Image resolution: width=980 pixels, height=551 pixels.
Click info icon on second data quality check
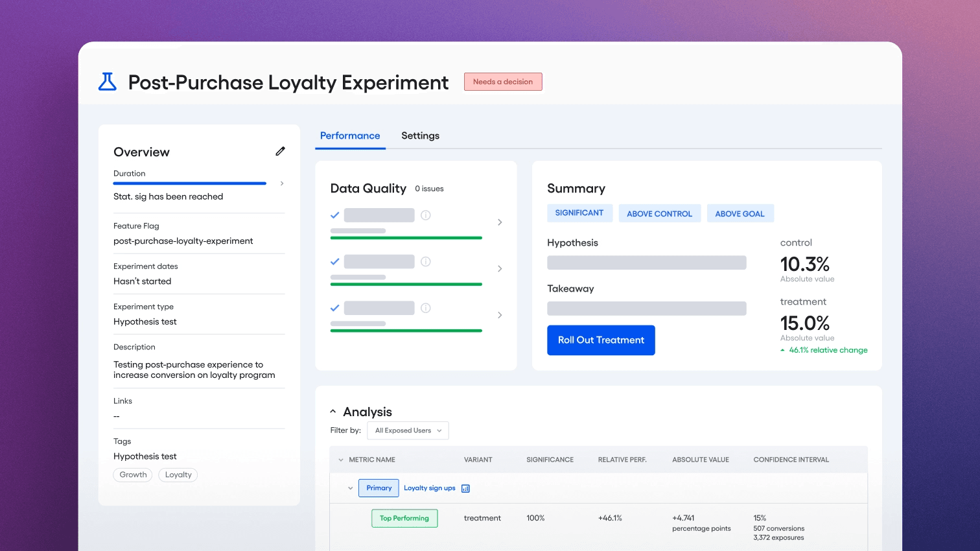(426, 262)
